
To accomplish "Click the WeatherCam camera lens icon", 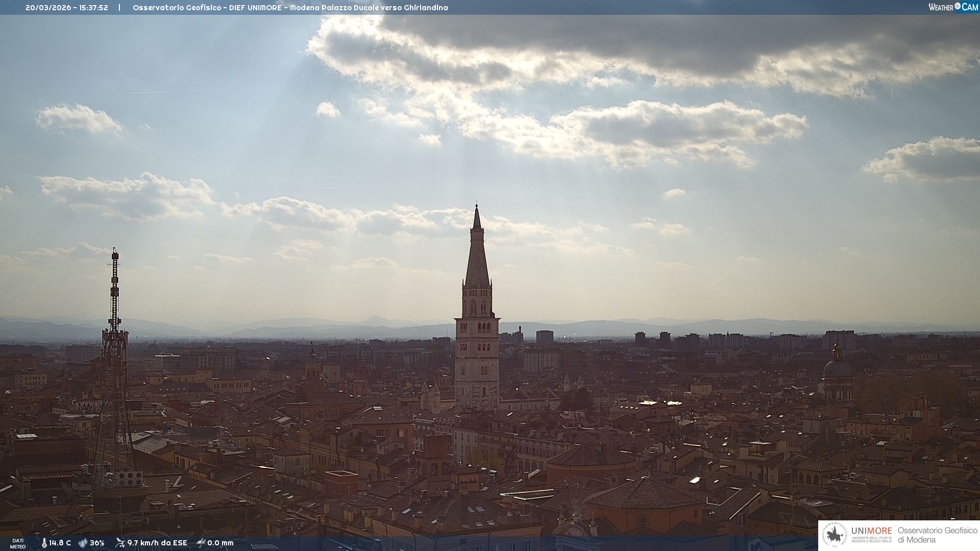I will [x=958, y=7].
